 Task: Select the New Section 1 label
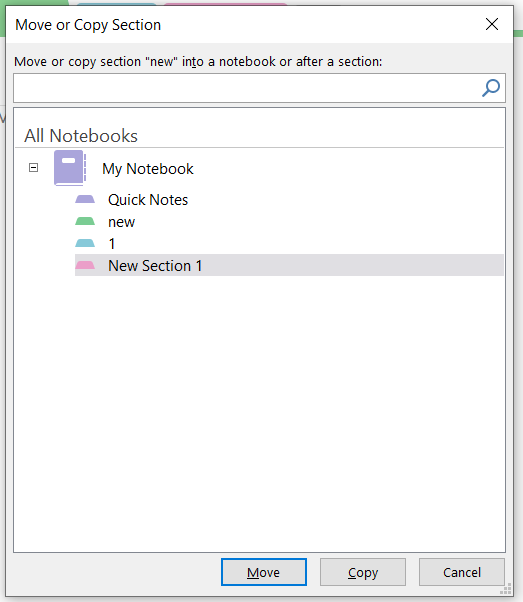[x=155, y=266]
